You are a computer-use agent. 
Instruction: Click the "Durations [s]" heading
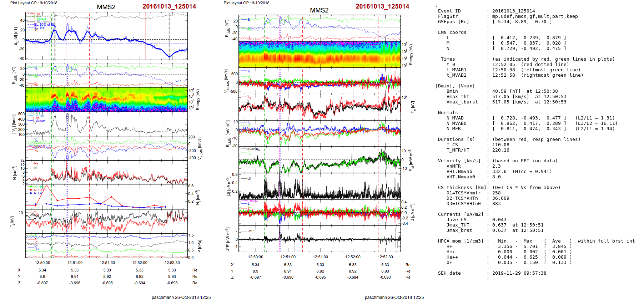point(456,139)
